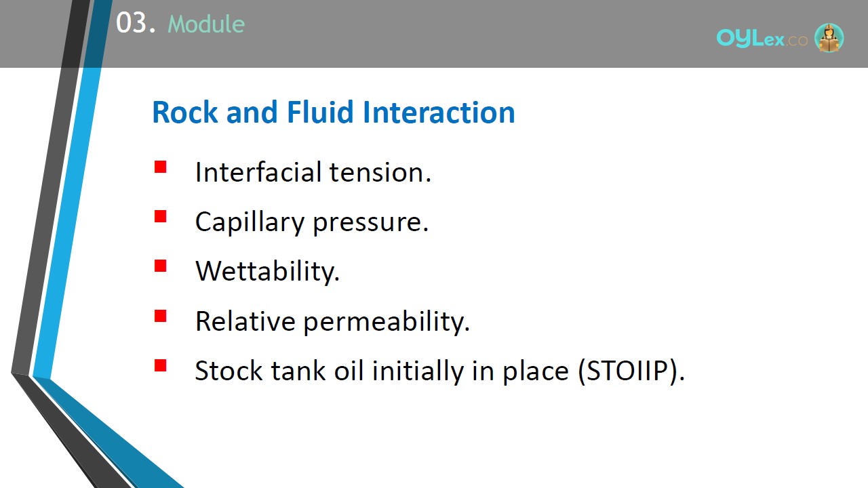Viewport: 868px width, 488px height.
Task: Click the red bullet beside Interfacial tension
Action: [161, 167]
